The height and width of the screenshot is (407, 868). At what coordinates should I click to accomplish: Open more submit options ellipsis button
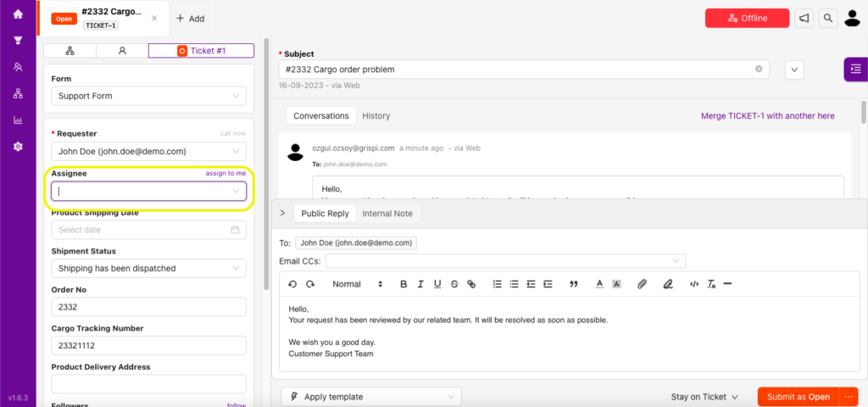coord(848,397)
